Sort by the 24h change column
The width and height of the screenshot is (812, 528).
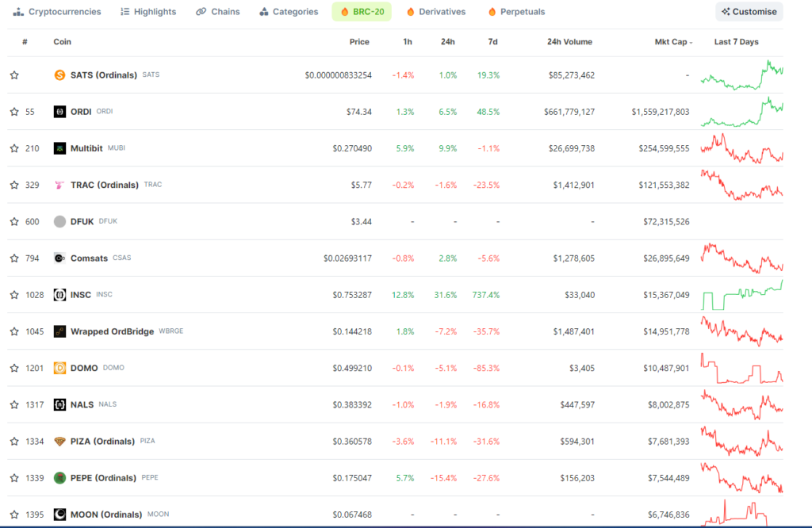point(448,42)
